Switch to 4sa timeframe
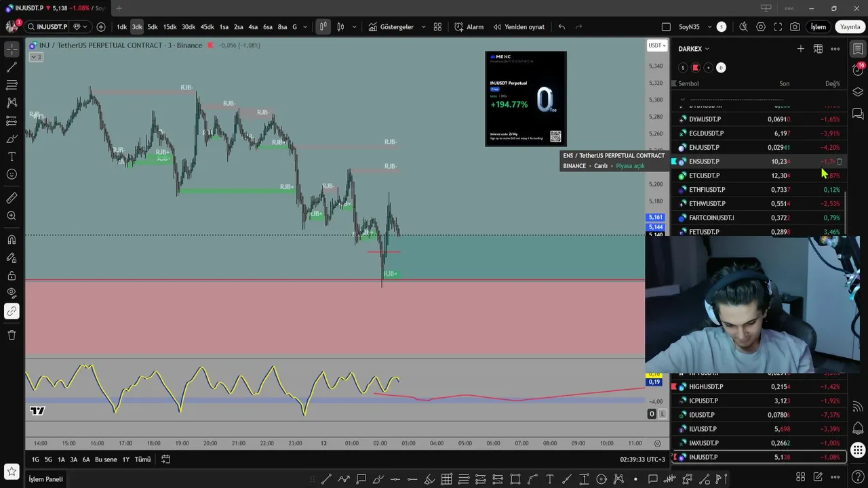The image size is (868, 488). (253, 27)
